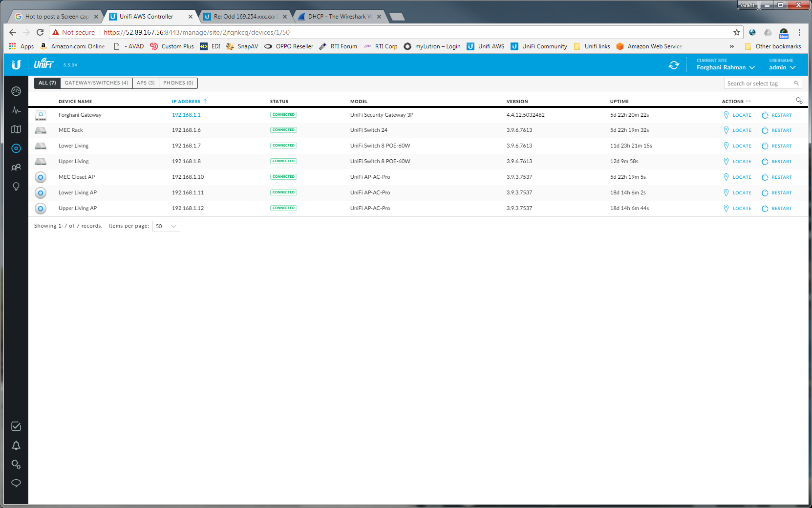The height and width of the screenshot is (508, 812).
Task: Click MEC Rack switch icon
Action: click(x=41, y=130)
